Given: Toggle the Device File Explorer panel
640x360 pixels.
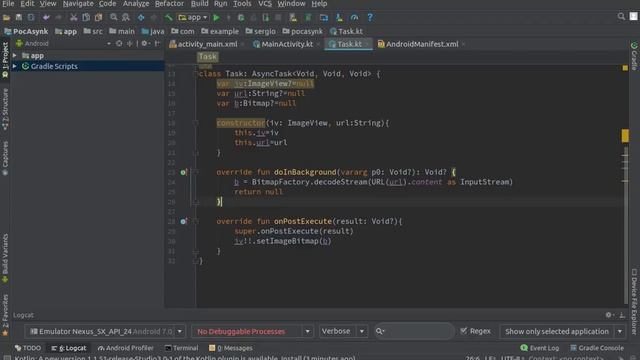Looking at the screenshot, I should (x=634, y=302).
